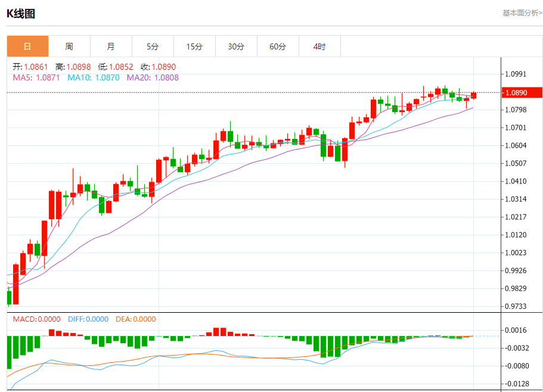The height and width of the screenshot is (392, 543).
Task: Open the 5分 timeframe tab
Action: (x=153, y=46)
